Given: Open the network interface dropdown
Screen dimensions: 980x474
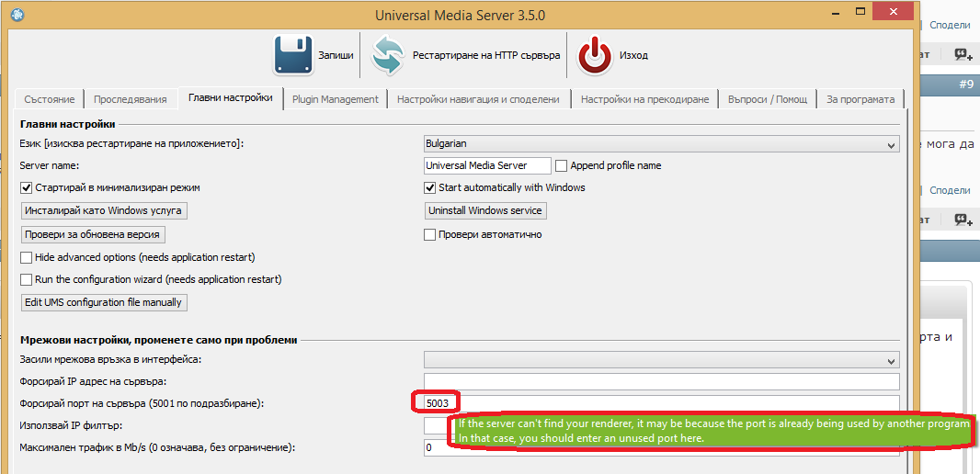Looking at the screenshot, I should [661, 360].
